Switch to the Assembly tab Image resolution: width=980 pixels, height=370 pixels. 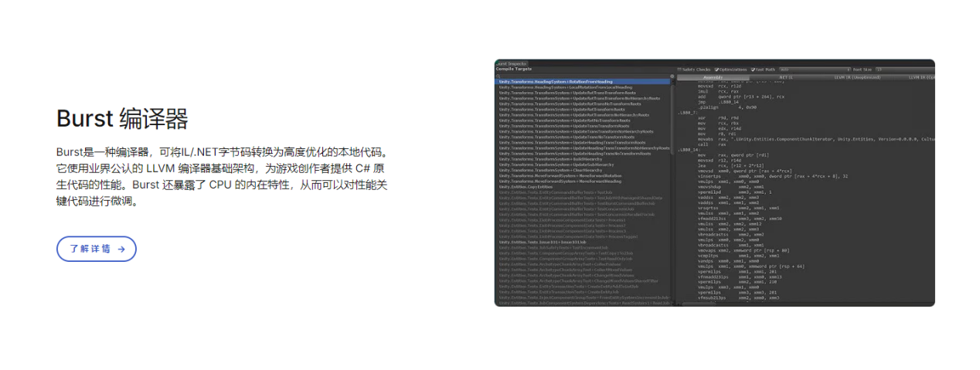point(713,77)
